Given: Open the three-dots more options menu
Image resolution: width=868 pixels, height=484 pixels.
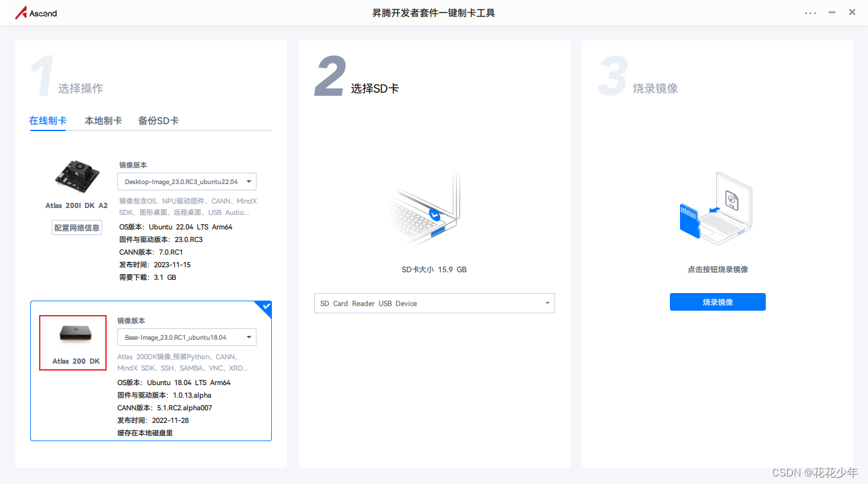Looking at the screenshot, I should click(x=811, y=13).
